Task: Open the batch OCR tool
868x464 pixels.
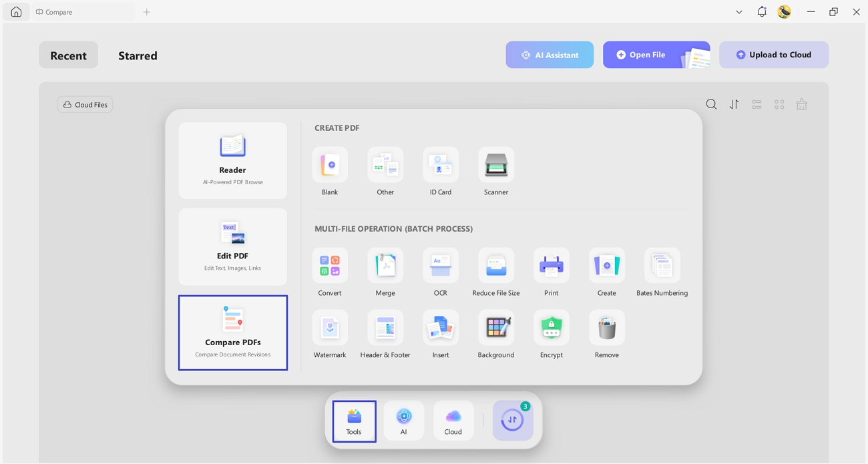Action: [x=441, y=266]
